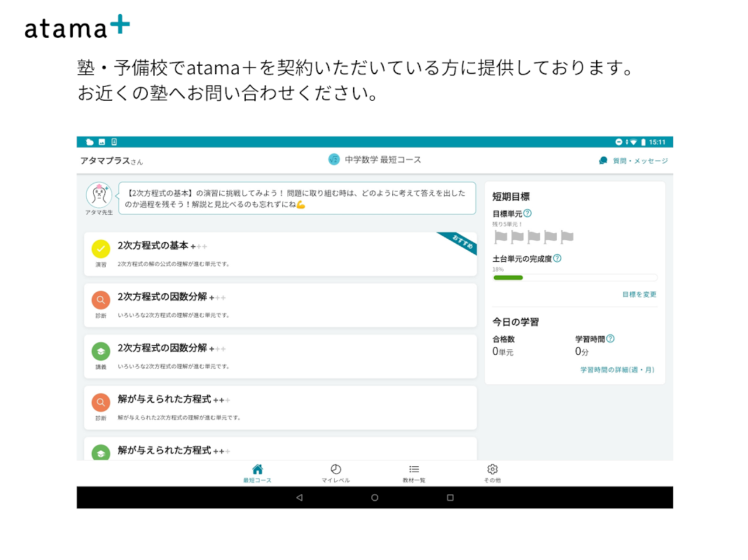
Task: Click the 中学数学 course square-root icon
Action: 334,160
